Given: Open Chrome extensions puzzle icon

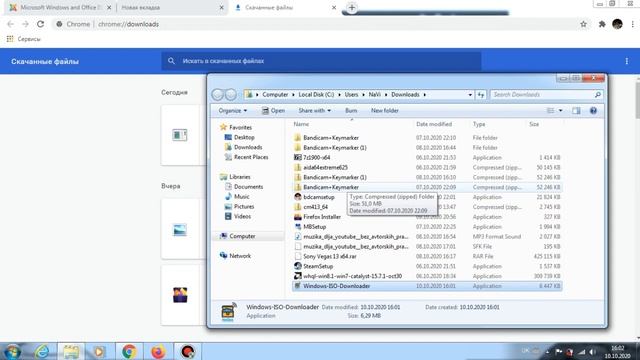Looking at the screenshot, I should click(602, 24).
